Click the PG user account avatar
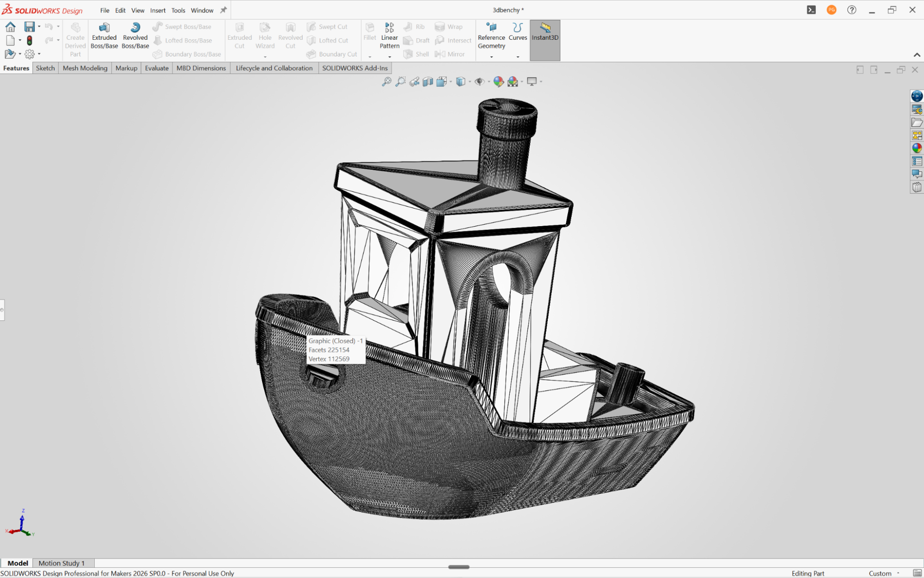924x578 pixels. click(831, 10)
